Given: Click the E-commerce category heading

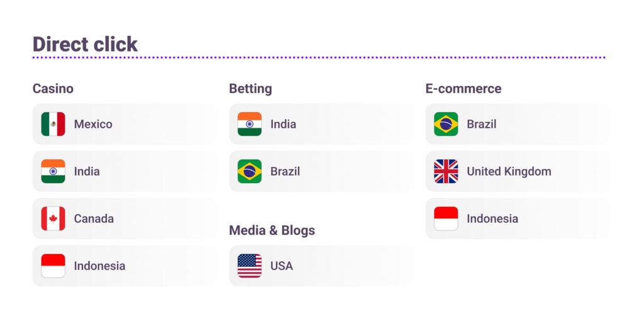Looking at the screenshot, I should pos(464,89).
